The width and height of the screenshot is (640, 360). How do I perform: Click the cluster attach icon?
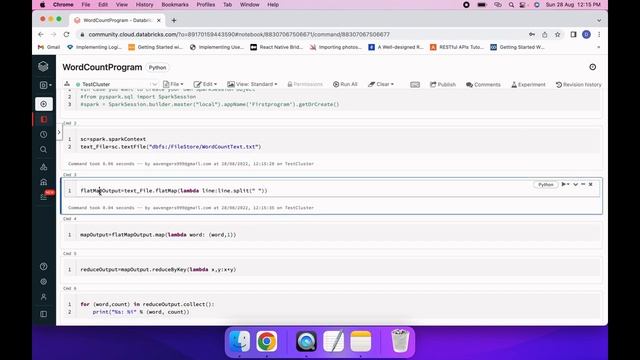tap(67, 84)
